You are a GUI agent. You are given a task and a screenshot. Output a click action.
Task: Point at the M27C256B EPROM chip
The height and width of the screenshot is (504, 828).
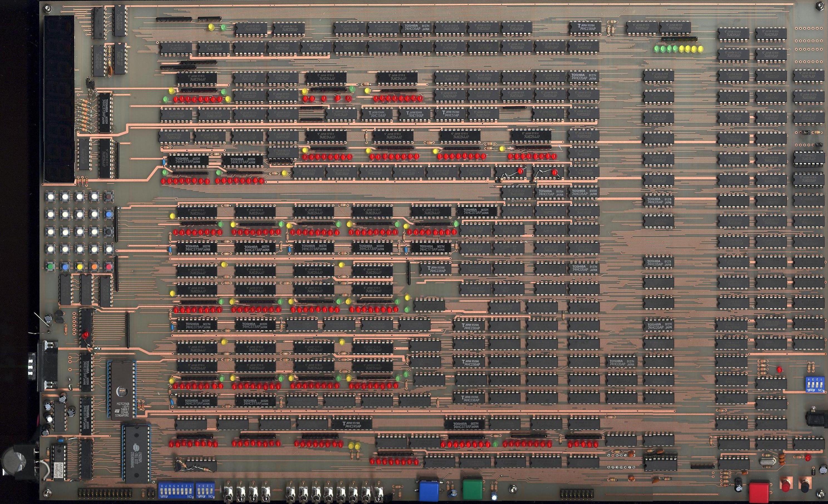122,390
